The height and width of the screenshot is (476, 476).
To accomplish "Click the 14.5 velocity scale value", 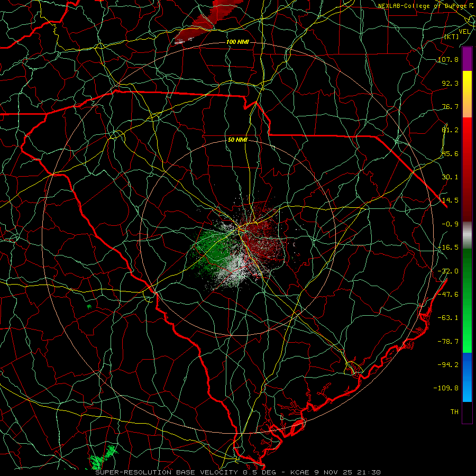I will point(450,200).
